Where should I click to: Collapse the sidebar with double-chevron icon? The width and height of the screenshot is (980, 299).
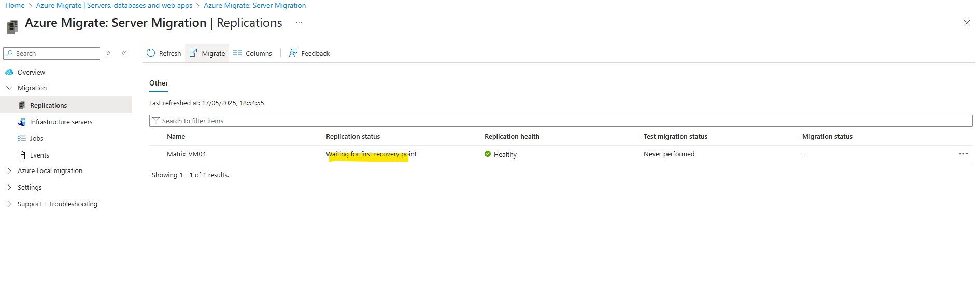tap(124, 53)
